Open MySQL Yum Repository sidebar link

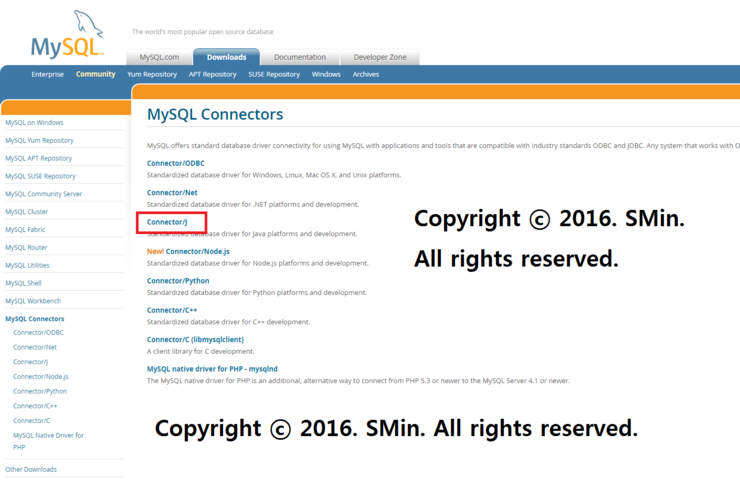(x=39, y=141)
